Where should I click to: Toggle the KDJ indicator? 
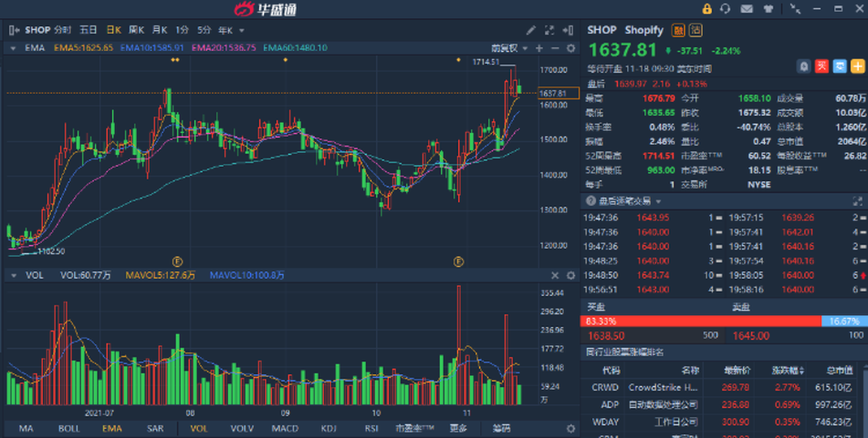(x=329, y=428)
